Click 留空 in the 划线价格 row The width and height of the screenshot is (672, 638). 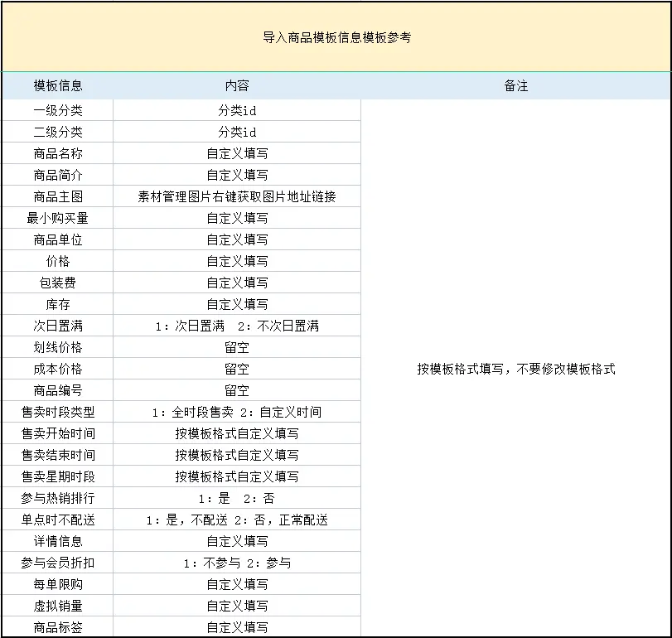[237, 347]
